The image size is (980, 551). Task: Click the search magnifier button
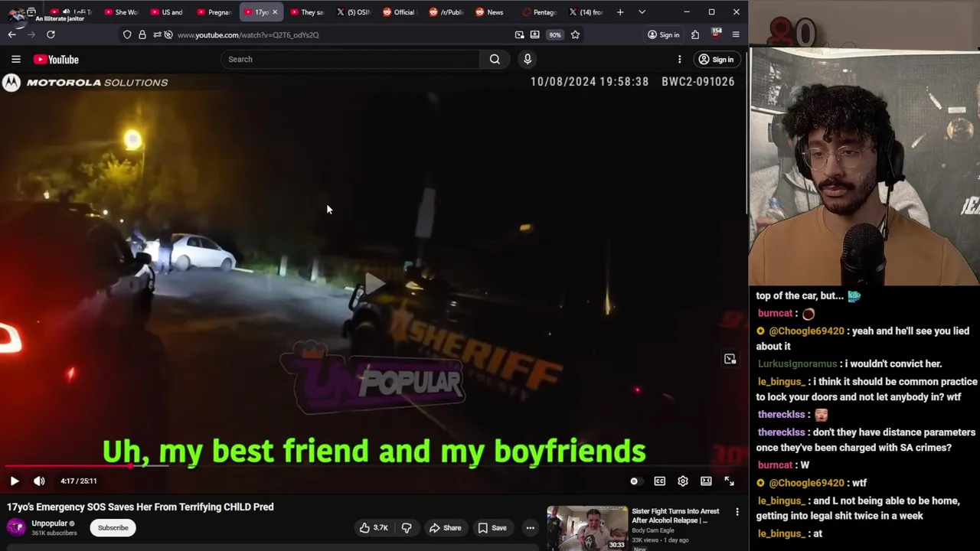point(495,59)
